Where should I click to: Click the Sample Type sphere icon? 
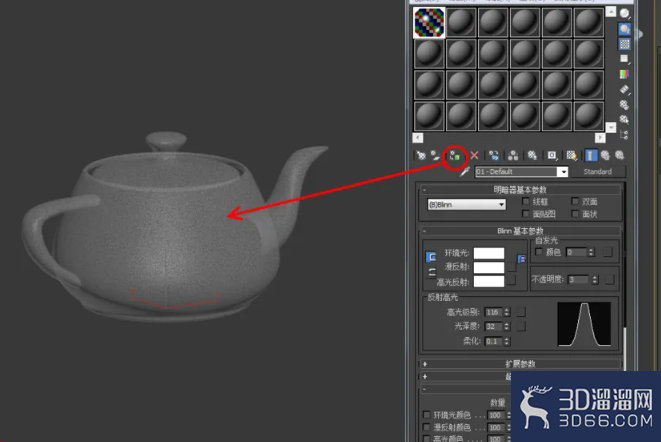pos(624,13)
